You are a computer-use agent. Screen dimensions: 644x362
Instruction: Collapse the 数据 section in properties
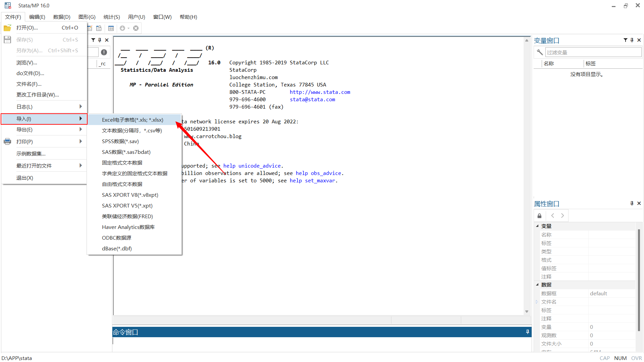537,285
